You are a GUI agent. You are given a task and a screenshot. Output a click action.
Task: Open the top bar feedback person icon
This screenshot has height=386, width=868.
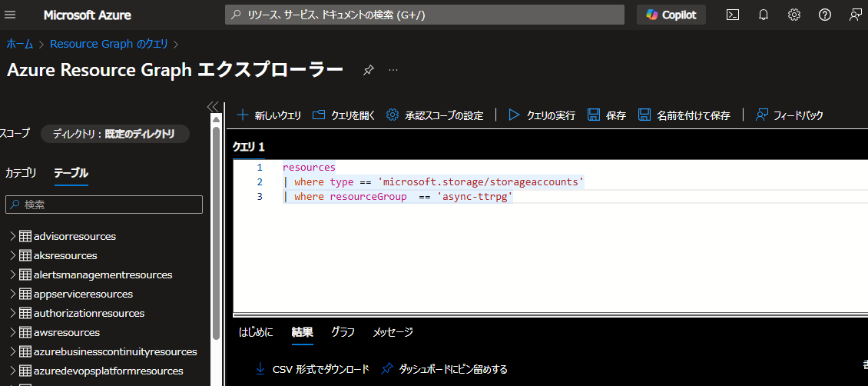click(855, 15)
